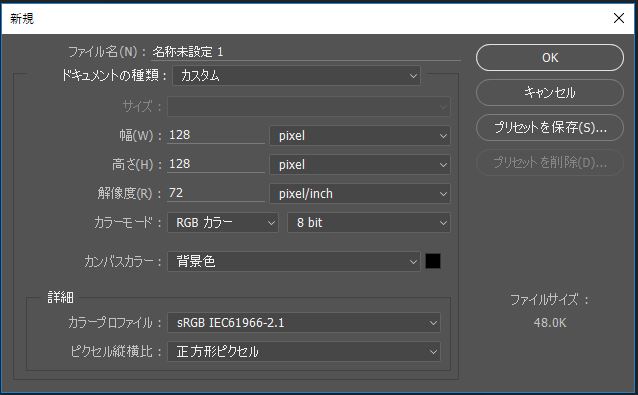This screenshot has height=395, width=638.
Task: Open カラープロファイル dropdown showing sRGB IEC61966-2.1
Action: [304, 323]
